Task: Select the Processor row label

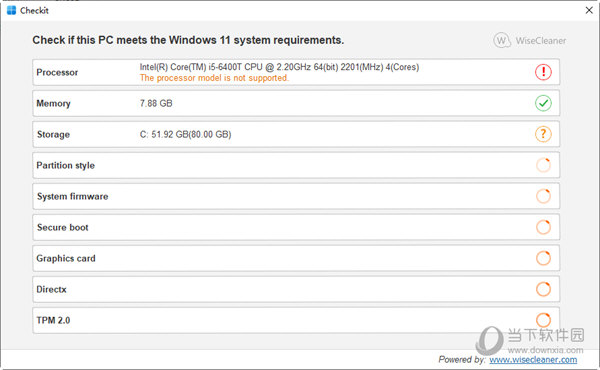Action: point(57,72)
